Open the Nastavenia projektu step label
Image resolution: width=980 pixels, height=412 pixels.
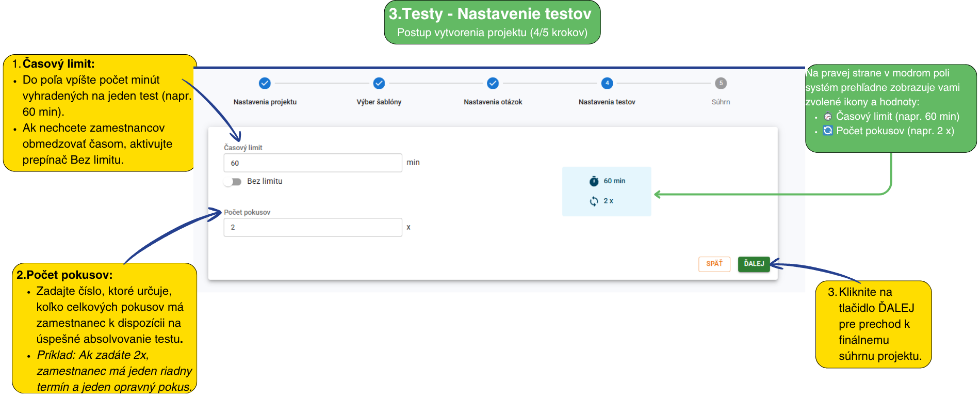coord(265,102)
